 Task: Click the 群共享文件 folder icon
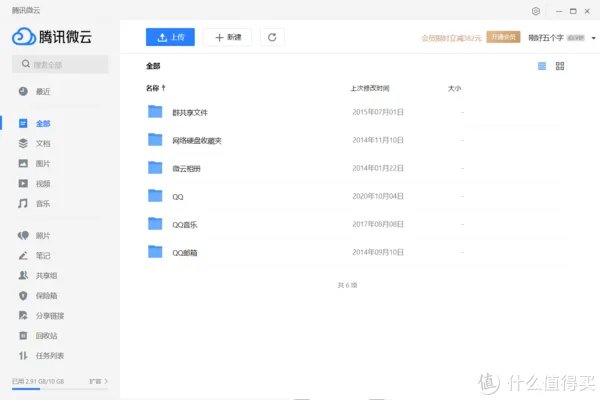[x=155, y=111]
